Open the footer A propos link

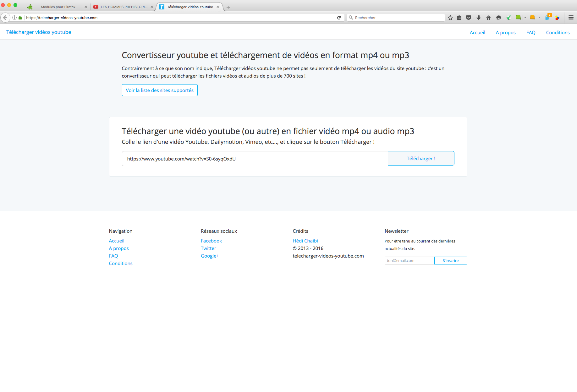pyautogui.click(x=119, y=248)
